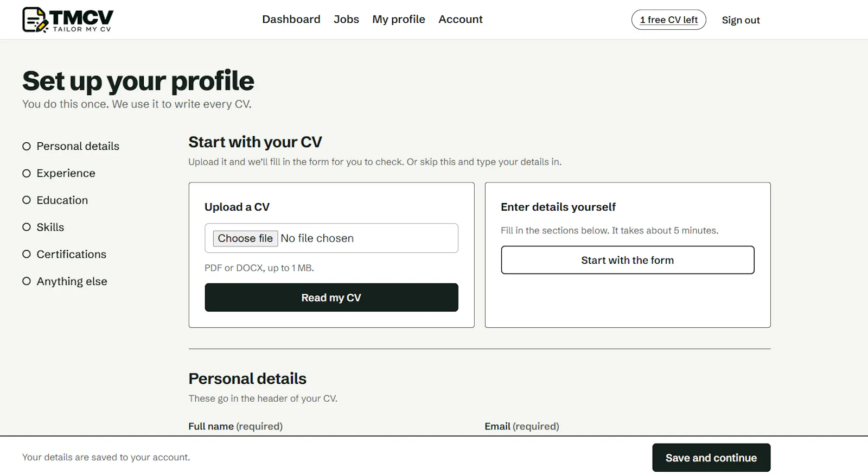
Task: Select the Experience step circle
Action: pos(27,174)
